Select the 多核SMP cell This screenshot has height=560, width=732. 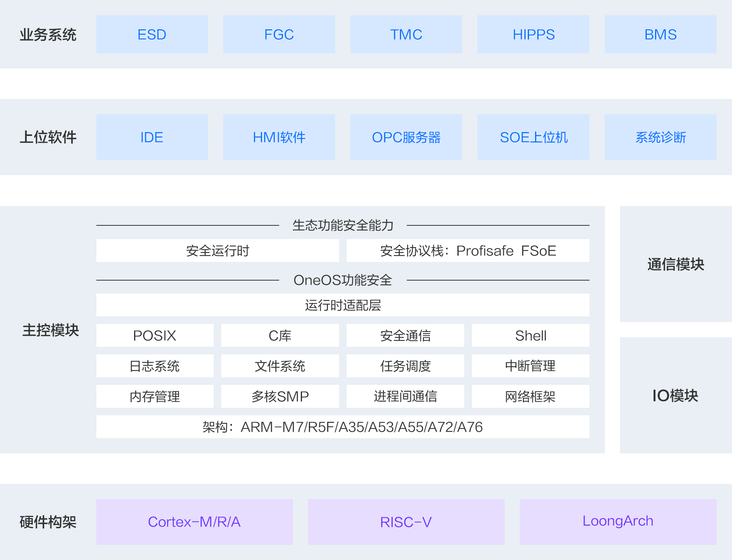pos(280,396)
